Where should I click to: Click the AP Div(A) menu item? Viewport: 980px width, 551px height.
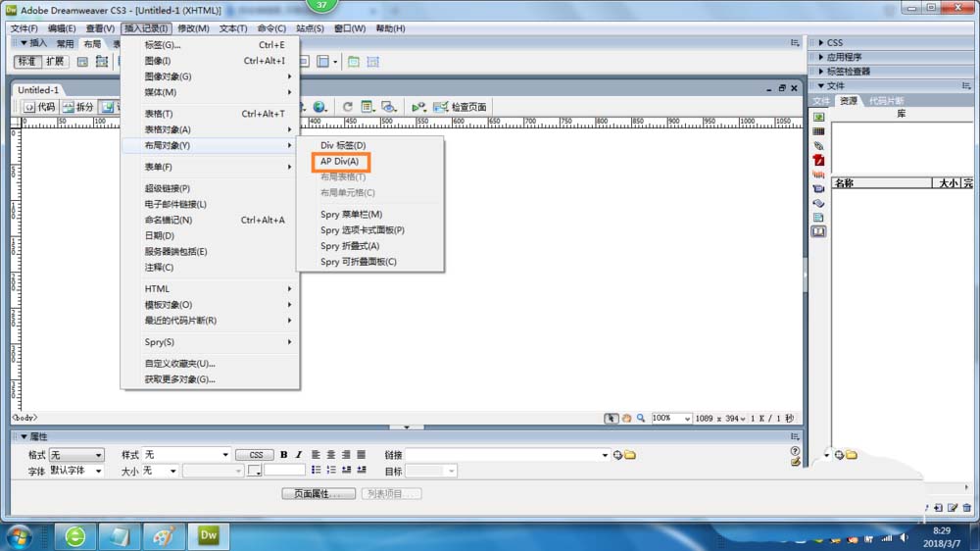340,161
